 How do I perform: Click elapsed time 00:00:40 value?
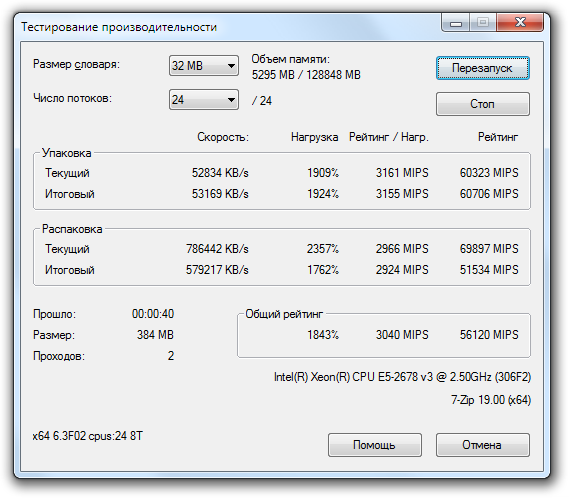(153, 314)
